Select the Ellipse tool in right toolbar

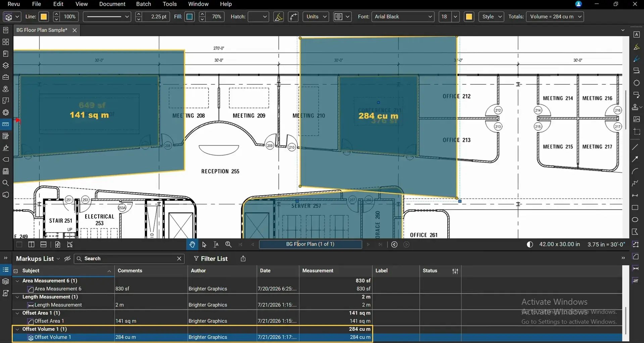tap(635, 220)
